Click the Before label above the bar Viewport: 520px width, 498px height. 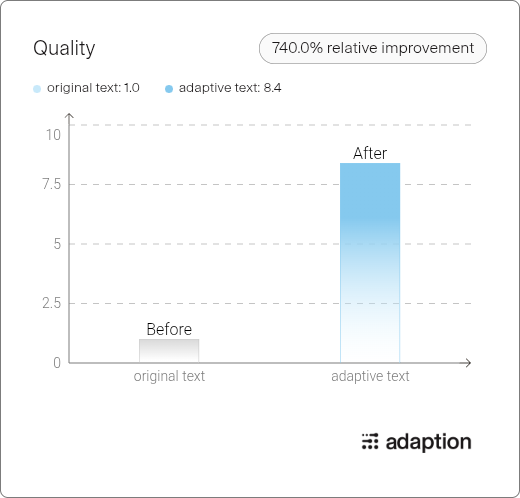click(169, 329)
